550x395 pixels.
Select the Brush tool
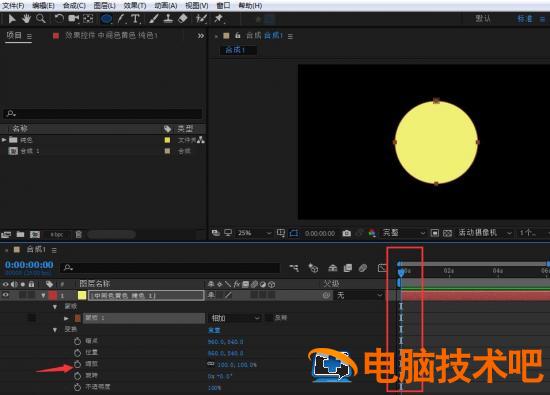[153, 19]
